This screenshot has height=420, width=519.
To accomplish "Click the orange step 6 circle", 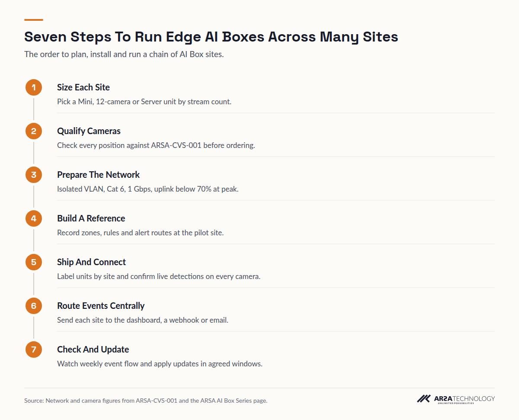I will coord(34,306).
